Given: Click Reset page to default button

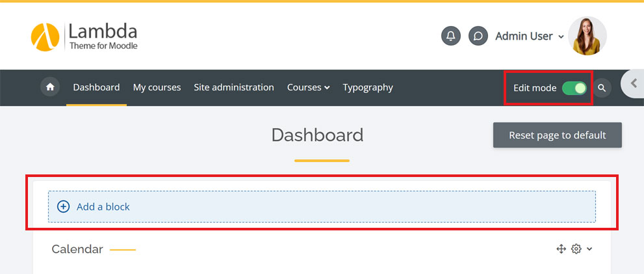Looking at the screenshot, I should point(557,135).
